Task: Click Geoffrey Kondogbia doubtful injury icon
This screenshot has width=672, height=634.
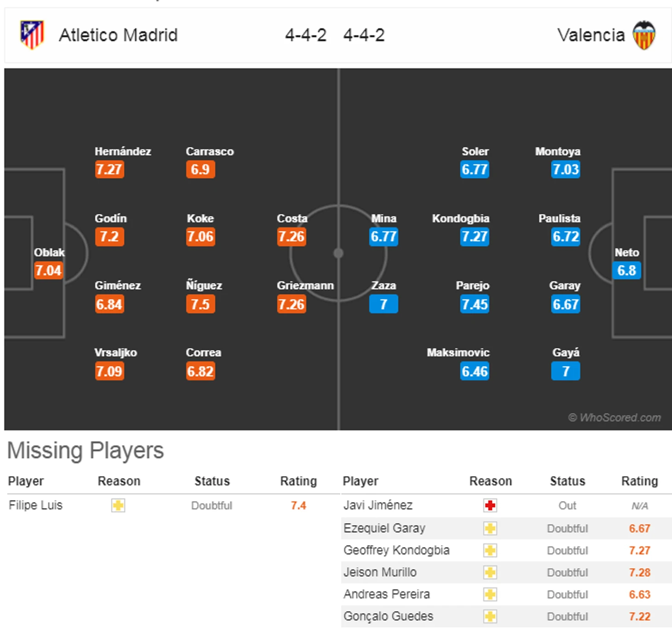Action: (x=490, y=550)
